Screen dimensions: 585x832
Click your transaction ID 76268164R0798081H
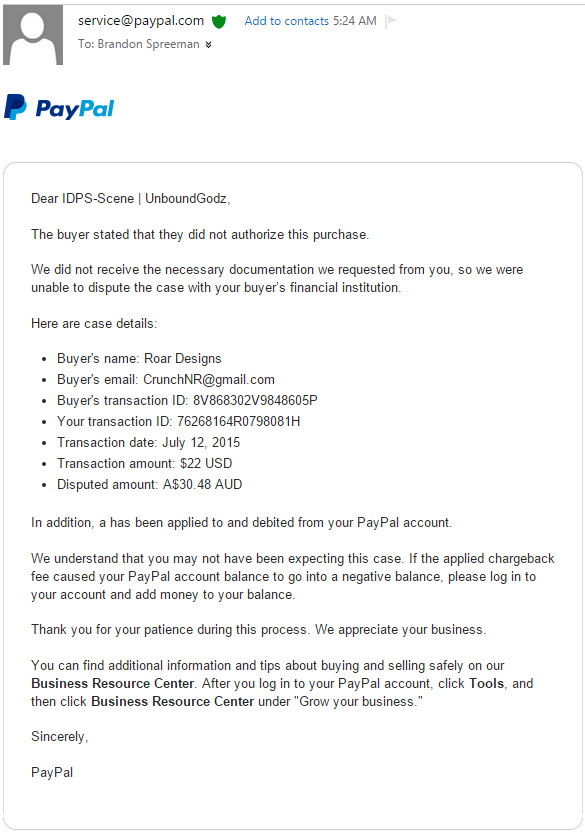point(238,422)
